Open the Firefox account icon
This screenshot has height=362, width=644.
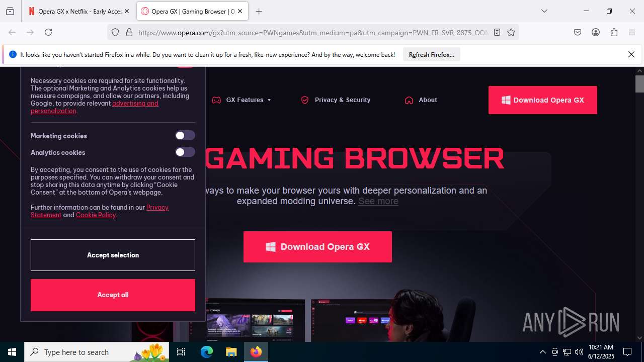click(x=596, y=32)
